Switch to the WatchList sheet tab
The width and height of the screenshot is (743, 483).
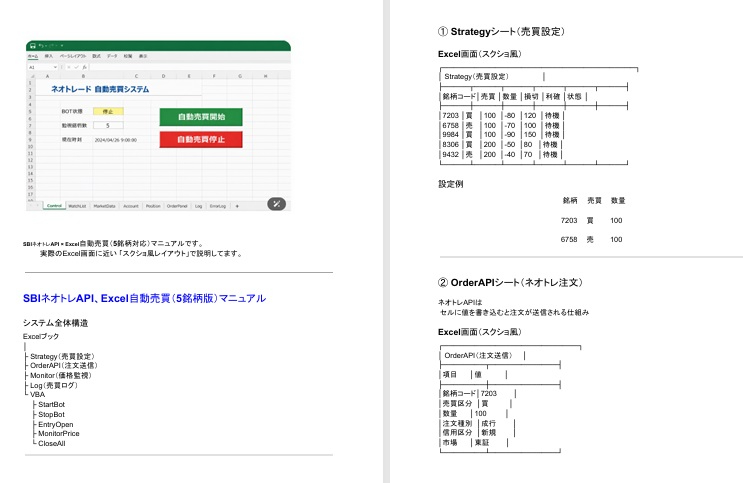(77, 205)
